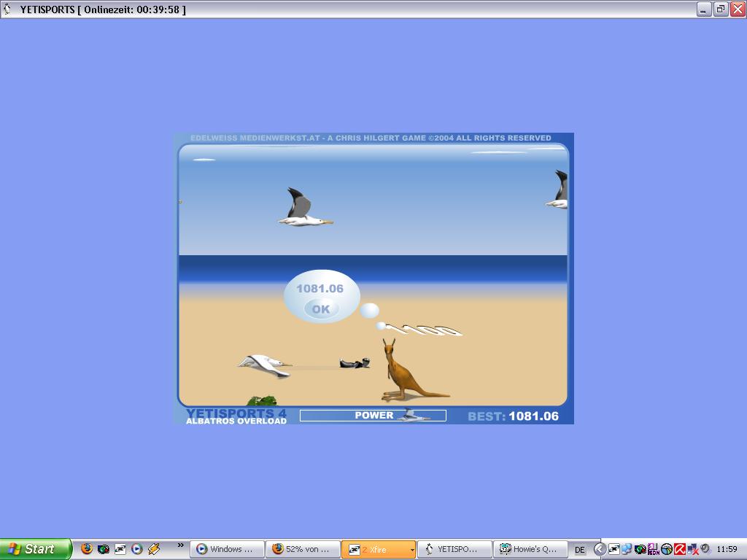Click the 1081.06 score in the bubble

[320, 289]
